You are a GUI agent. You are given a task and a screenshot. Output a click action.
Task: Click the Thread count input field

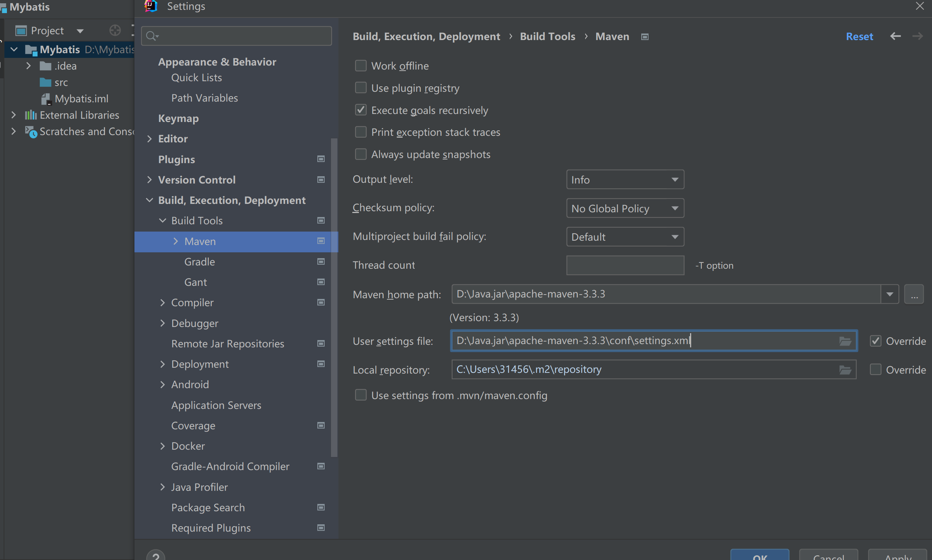point(625,265)
